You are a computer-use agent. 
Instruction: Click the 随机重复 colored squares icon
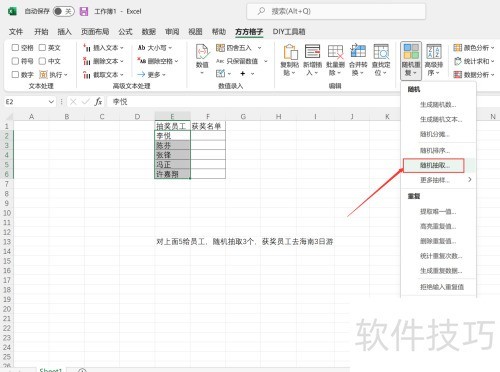coord(411,52)
